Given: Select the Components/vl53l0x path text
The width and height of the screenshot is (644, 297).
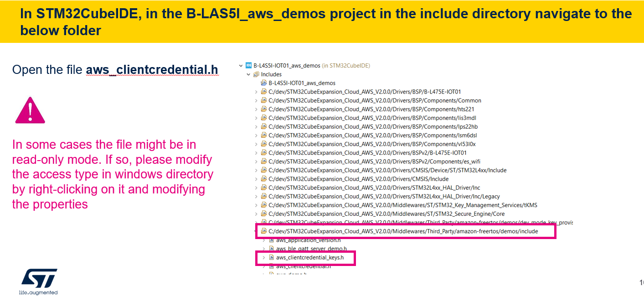Looking at the screenshot, I should point(372,144).
